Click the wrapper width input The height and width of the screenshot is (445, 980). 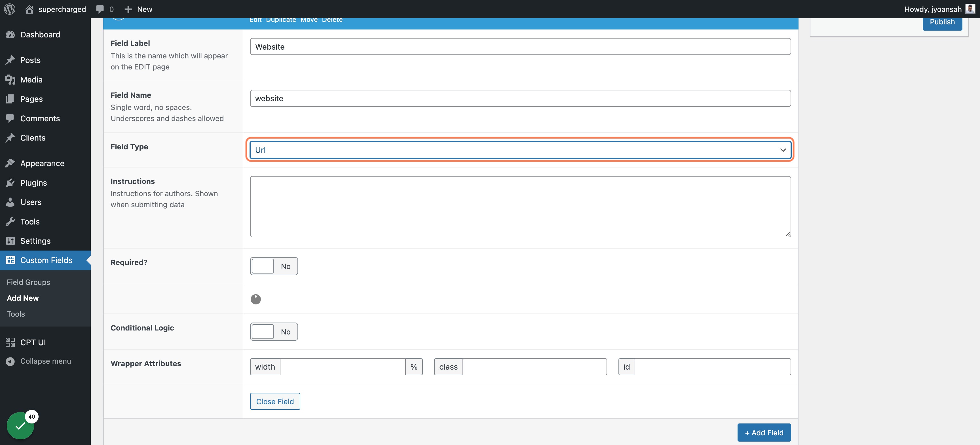343,367
